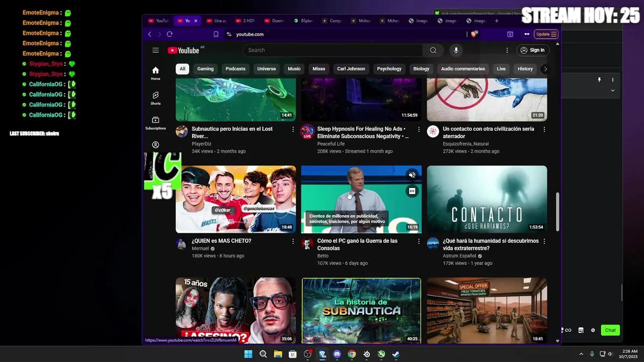Select the Music filter chip
This screenshot has height=362, width=644.
[x=294, y=69]
